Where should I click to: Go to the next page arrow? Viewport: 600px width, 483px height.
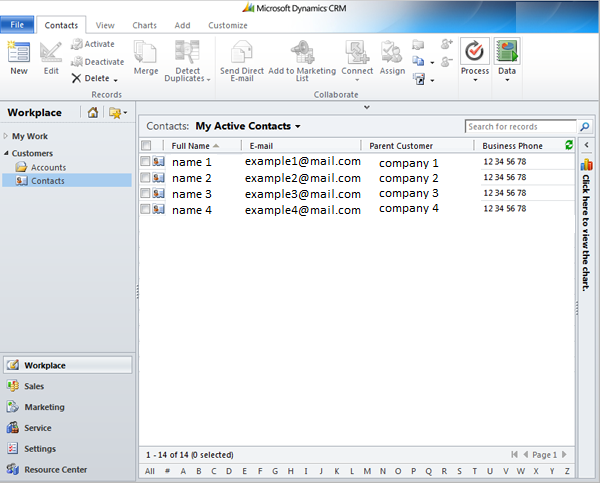(x=564, y=454)
